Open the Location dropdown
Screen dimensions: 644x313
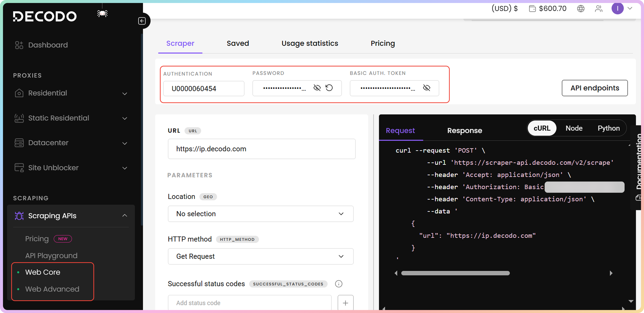(260, 214)
